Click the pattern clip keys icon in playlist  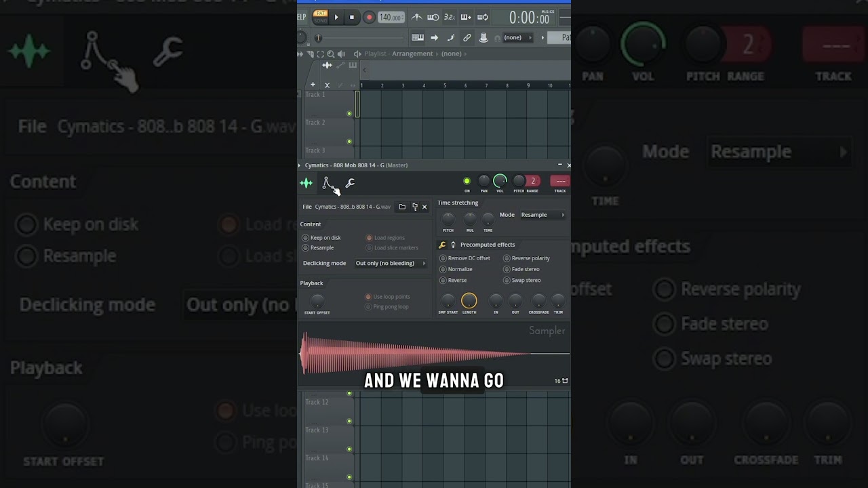click(x=353, y=65)
